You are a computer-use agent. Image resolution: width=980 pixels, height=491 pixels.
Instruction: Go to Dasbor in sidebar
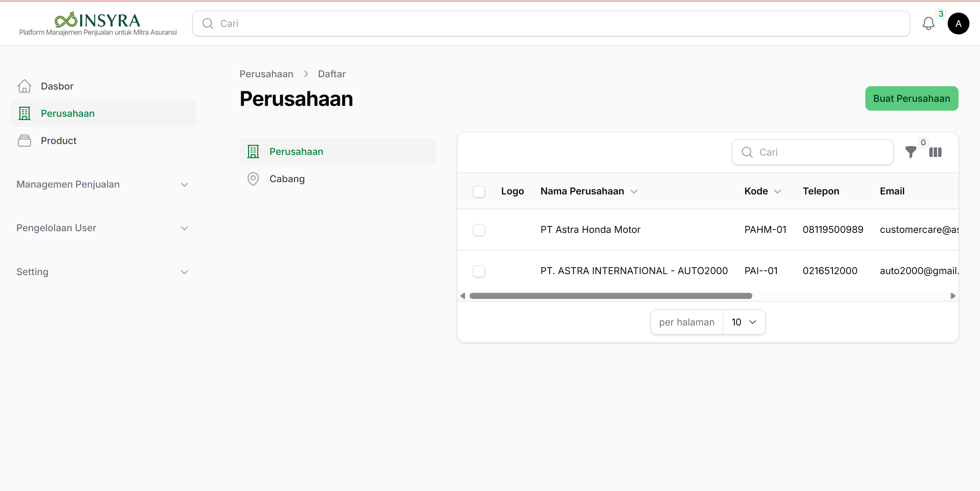click(103, 86)
